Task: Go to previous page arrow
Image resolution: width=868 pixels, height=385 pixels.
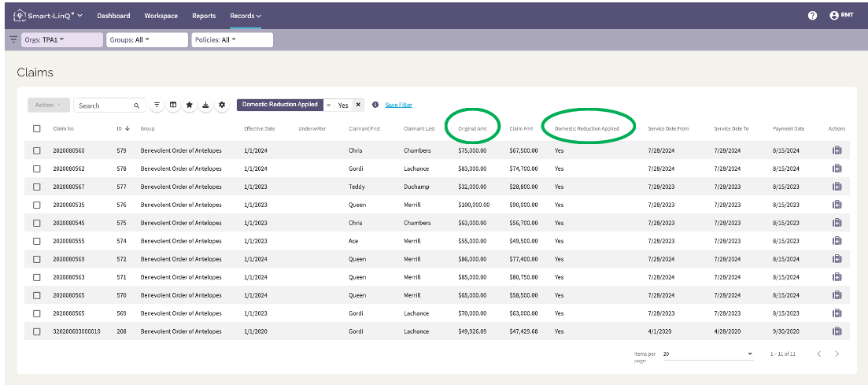Action: pyautogui.click(x=818, y=354)
